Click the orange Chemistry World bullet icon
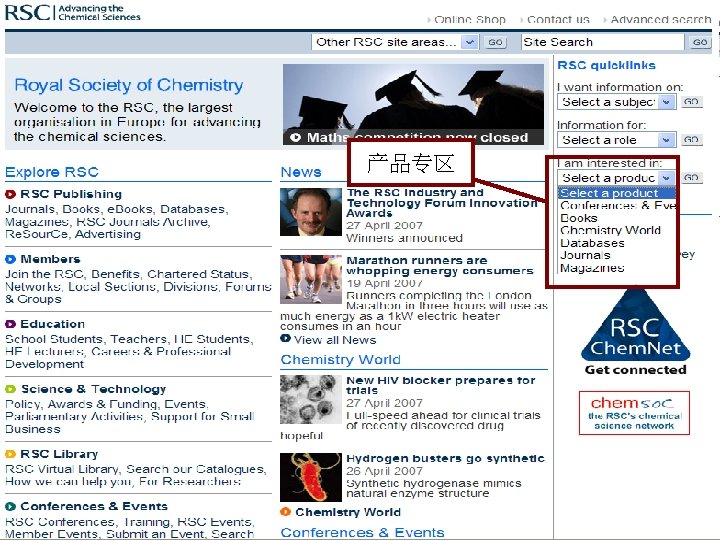The height and width of the screenshot is (540, 720). coord(285,511)
